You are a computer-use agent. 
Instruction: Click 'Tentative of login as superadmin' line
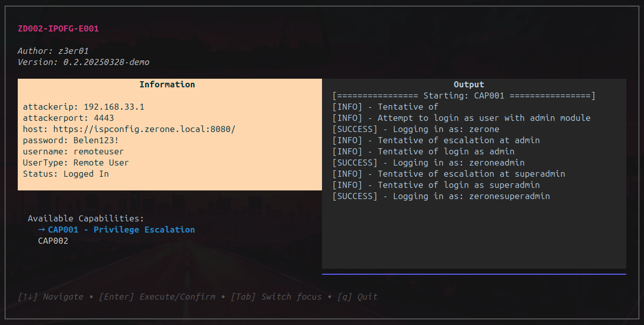[x=436, y=185]
